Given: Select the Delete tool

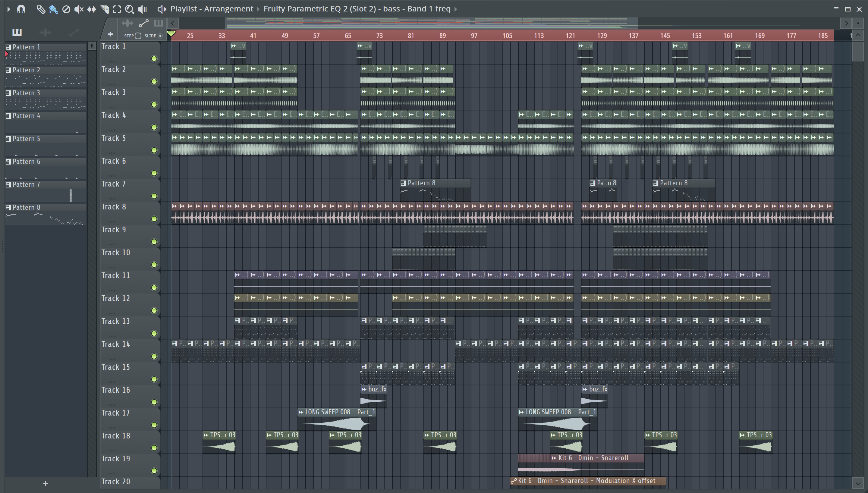Looking at the screenshot, I should click(66, 9).
